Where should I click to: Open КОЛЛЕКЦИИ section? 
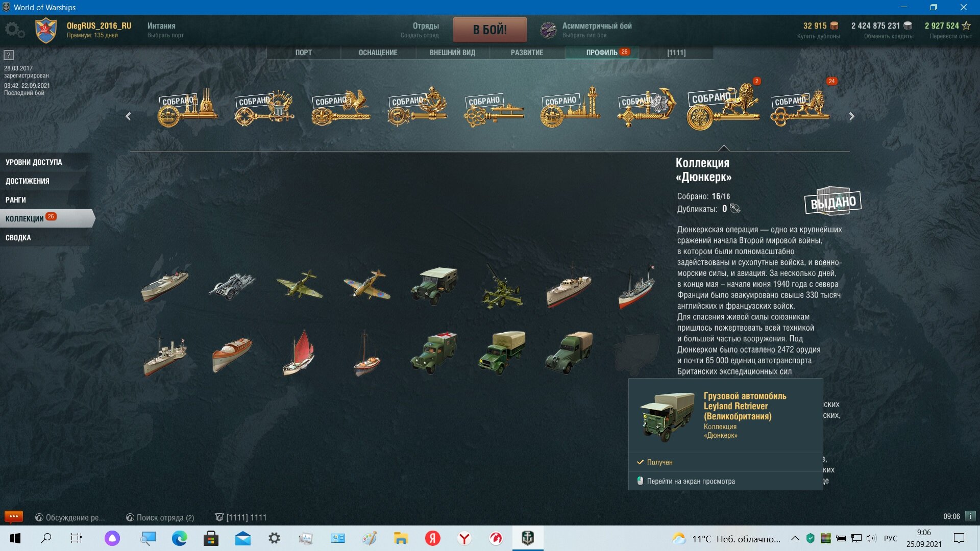tap(47, 219)
